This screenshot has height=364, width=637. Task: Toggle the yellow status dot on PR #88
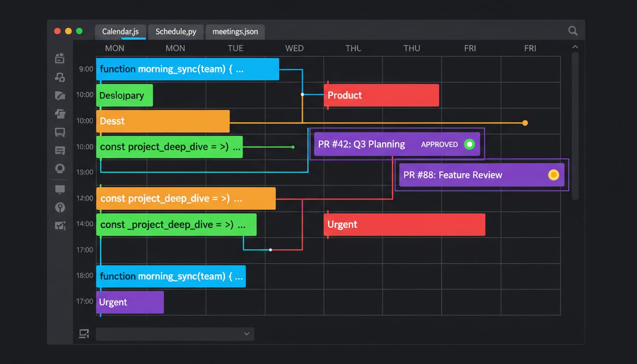[x=553, y=174]
